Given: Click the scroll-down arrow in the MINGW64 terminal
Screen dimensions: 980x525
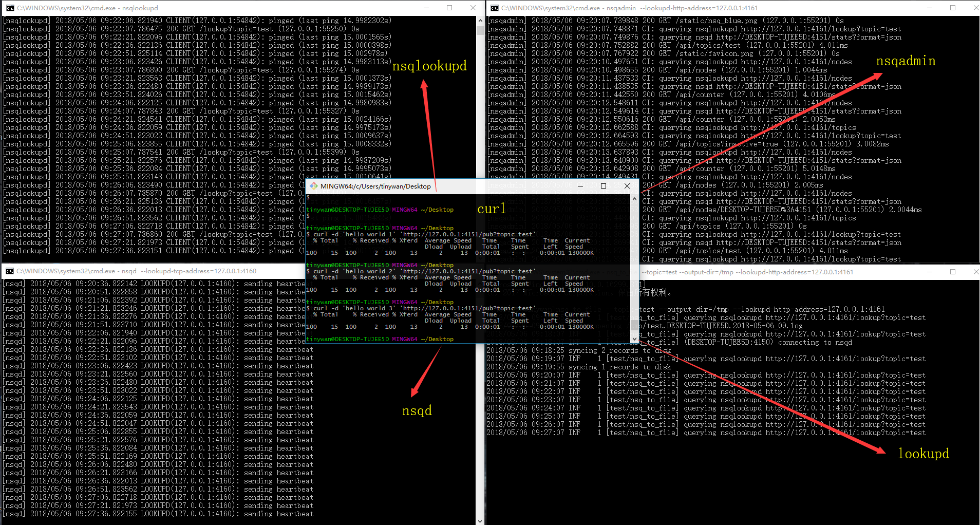Looking at the screenshot, I should point(634,338).
